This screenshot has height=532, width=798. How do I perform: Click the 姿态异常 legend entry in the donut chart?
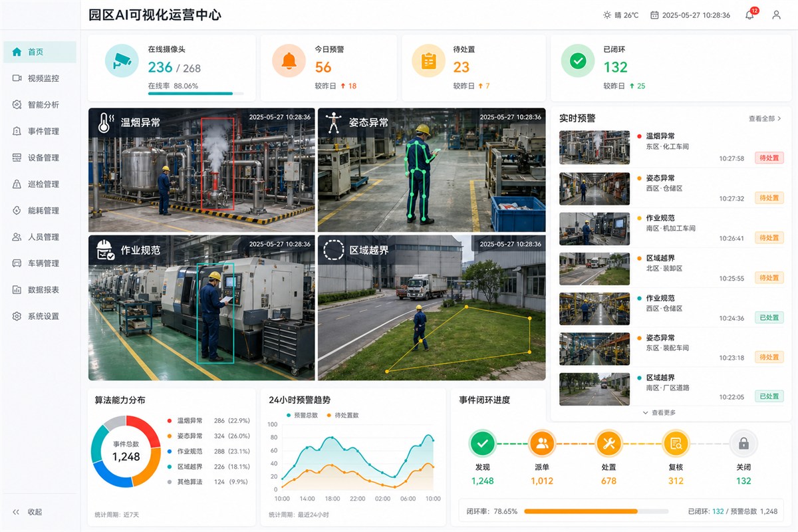tap(209, 436)
